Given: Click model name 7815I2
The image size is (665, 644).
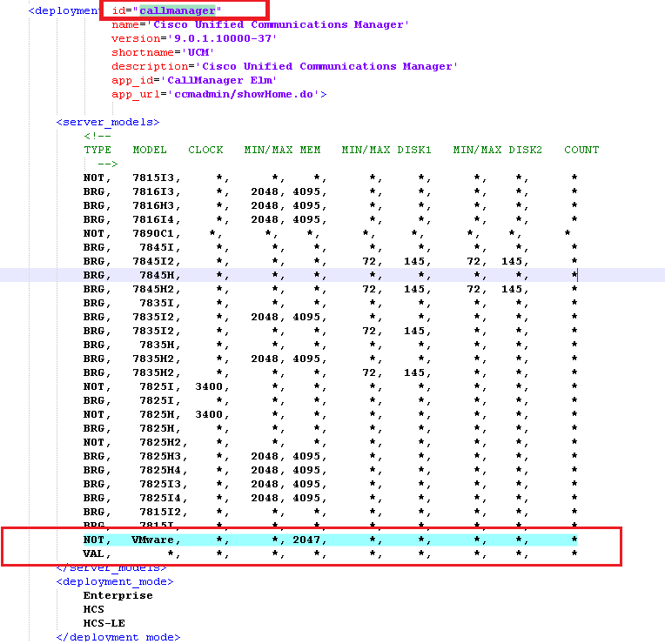Looking at the screenshot, I should tap(160, 513).
